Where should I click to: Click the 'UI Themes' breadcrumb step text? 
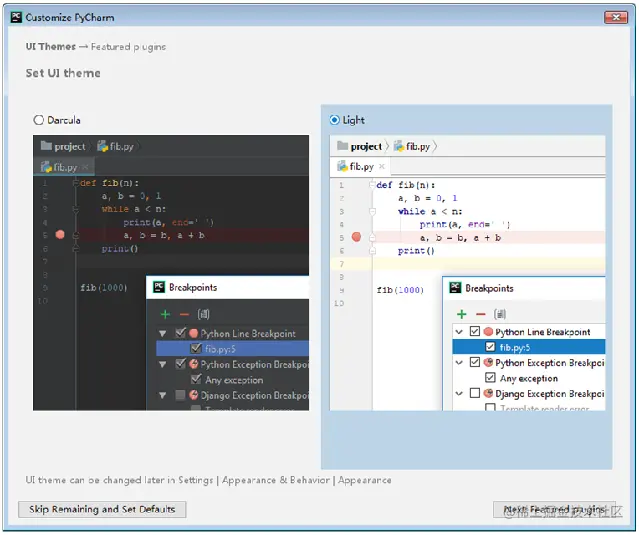(x=51, y=46)
